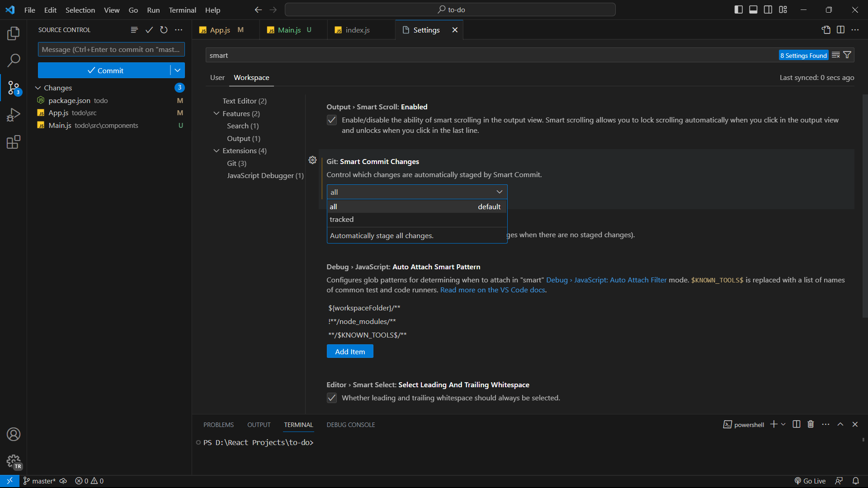Open the settings filter funnel icon
Viewport: 868px width, 488px height.
(x=847, y=55)
